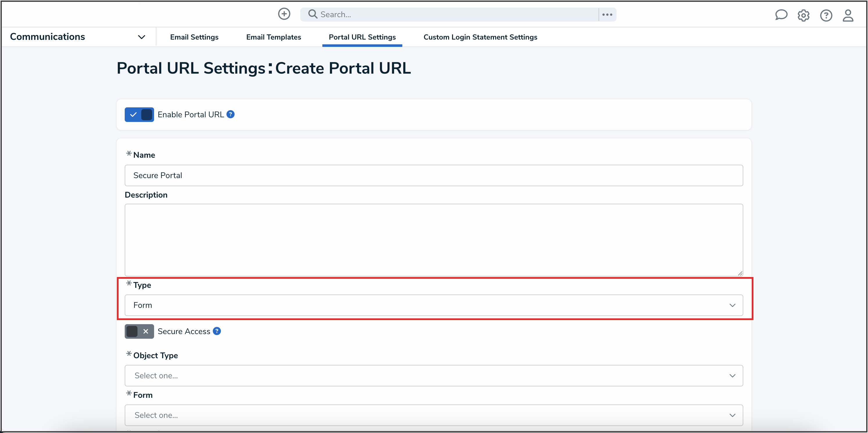Open the user profile icon
Screen dimensions: 868x433
click(x=848, y=15)
